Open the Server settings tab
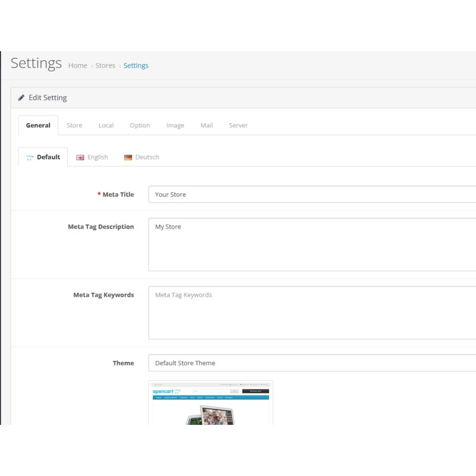Screen dimensions: 476x476 (x=238, y=126)
